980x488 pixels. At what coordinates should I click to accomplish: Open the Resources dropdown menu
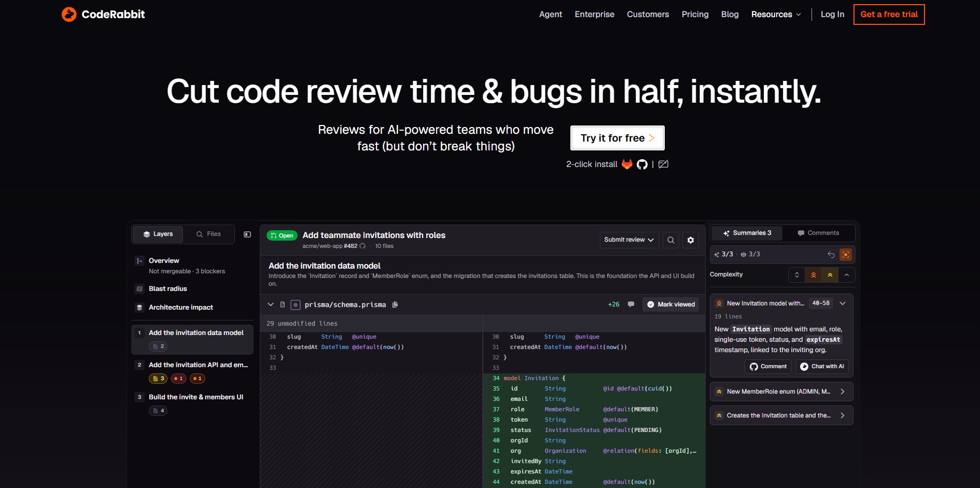776,15
